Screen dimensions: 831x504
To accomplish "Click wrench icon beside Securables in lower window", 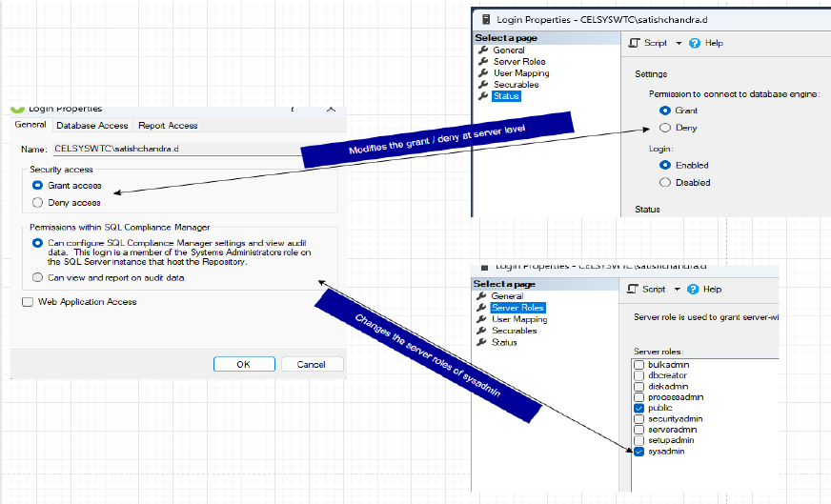I will [x=481, y=331].
